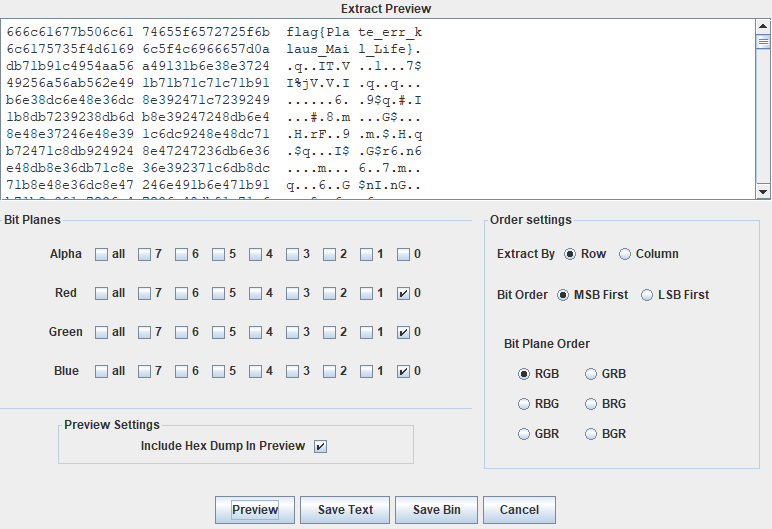The height and width of the screenshot is (529, 772).
Task: Check Red bit plane 6
Action: tap(181, 294)
